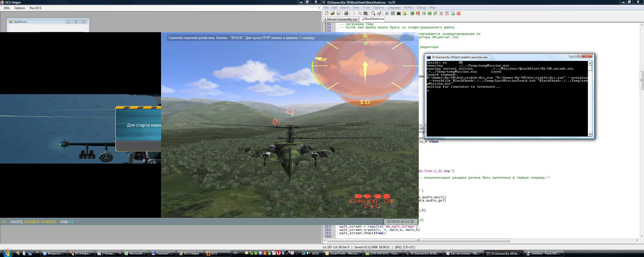Open the Tools menu in SciTE
The image size is (644, 257).
(x=366, y=8)
